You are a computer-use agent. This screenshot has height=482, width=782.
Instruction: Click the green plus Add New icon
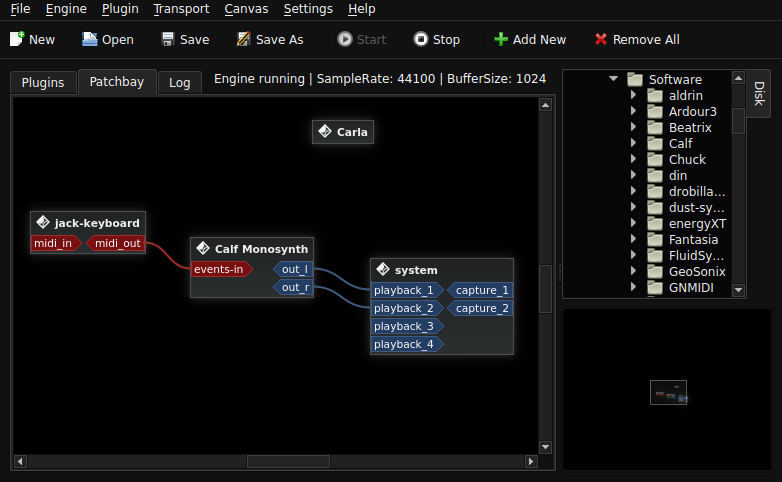pyautogui.click(x=501, y=39)
